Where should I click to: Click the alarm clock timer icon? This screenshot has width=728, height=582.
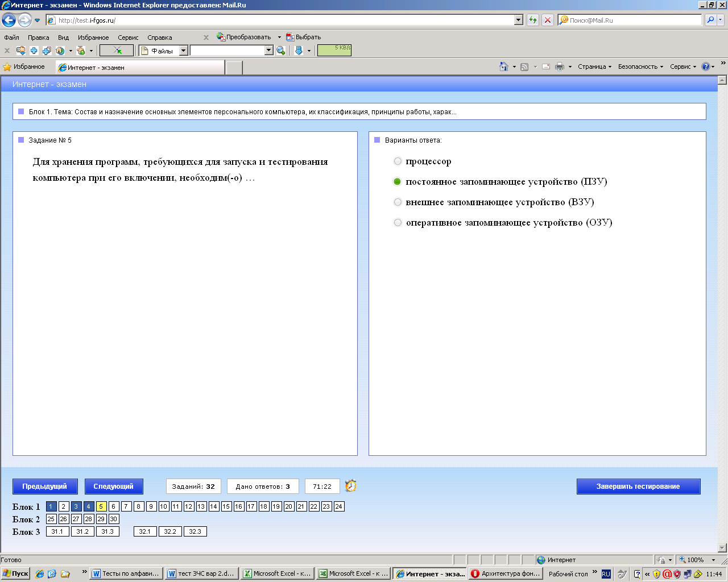(x=351, y=486)
